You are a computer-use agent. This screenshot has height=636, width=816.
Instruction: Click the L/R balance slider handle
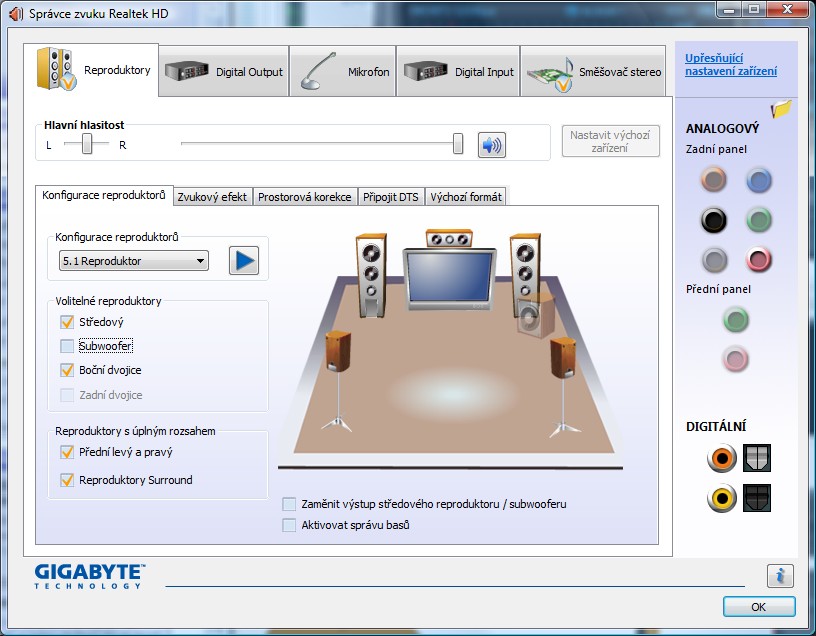click(x=87, y=143)
